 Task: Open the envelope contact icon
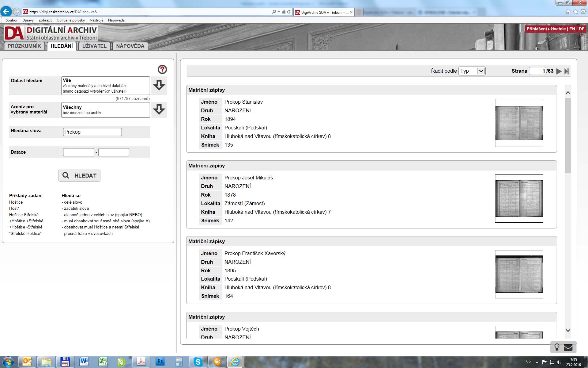[x=568, y=347]
